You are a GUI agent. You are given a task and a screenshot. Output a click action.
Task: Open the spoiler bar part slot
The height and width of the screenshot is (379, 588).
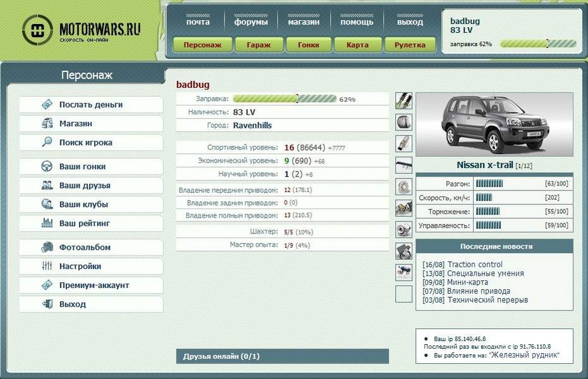coord(404,165)
